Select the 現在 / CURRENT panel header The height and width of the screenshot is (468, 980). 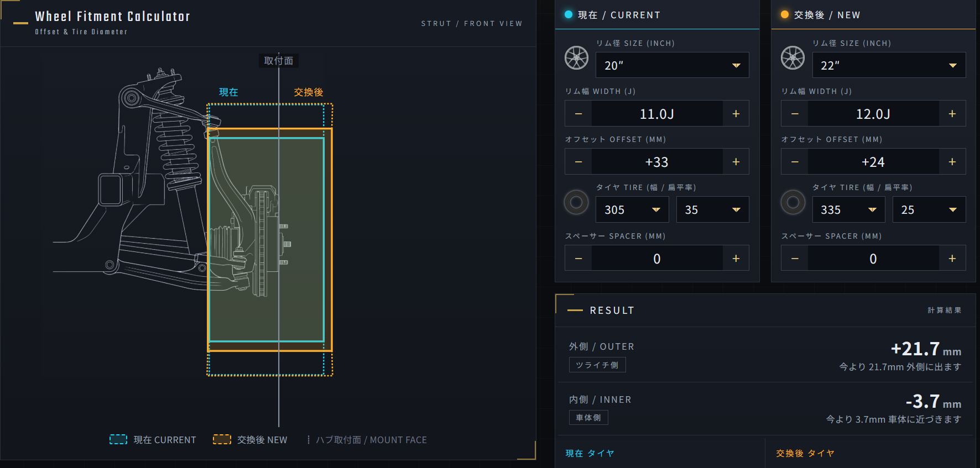(657, 15)
